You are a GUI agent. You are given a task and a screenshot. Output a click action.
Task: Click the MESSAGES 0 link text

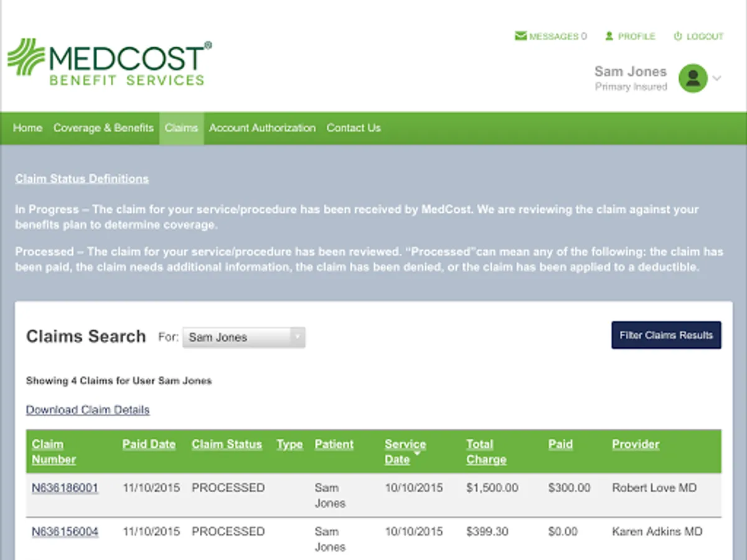point(558,36)
